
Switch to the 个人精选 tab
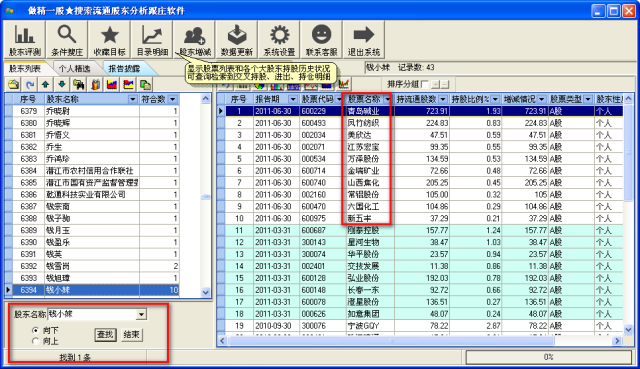pos(74,69)
